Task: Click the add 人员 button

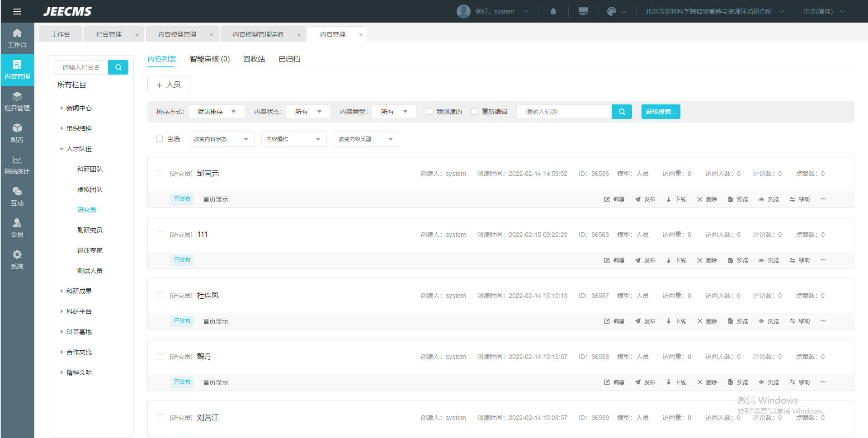Action: click(x=169, y=85)
